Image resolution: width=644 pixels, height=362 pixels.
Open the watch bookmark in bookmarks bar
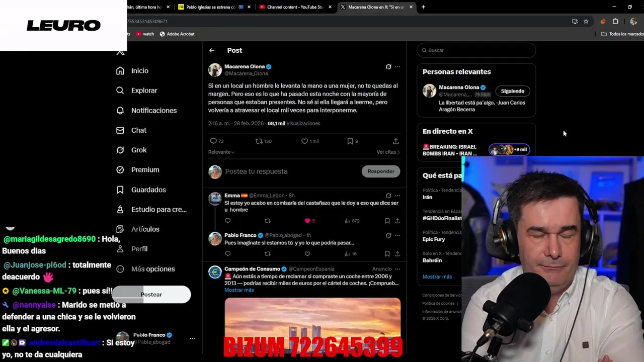pyautogui.click(x=145, y=34)
